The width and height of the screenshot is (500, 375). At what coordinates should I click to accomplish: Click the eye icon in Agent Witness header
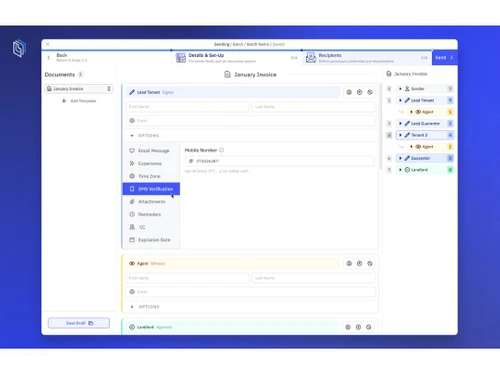tap(132, 263)
